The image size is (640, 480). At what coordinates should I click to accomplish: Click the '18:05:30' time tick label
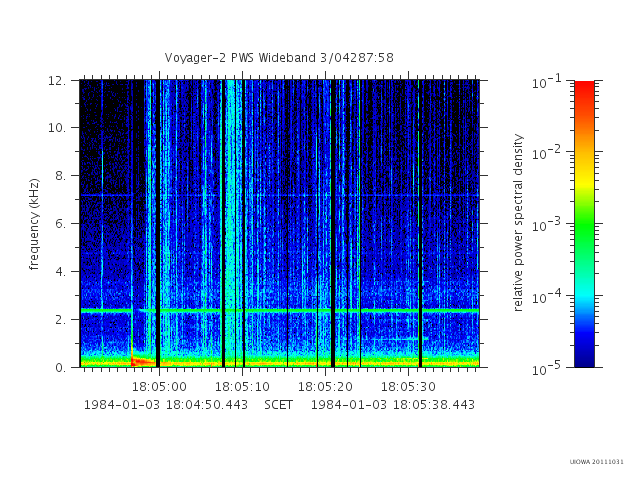coord(408,386)
